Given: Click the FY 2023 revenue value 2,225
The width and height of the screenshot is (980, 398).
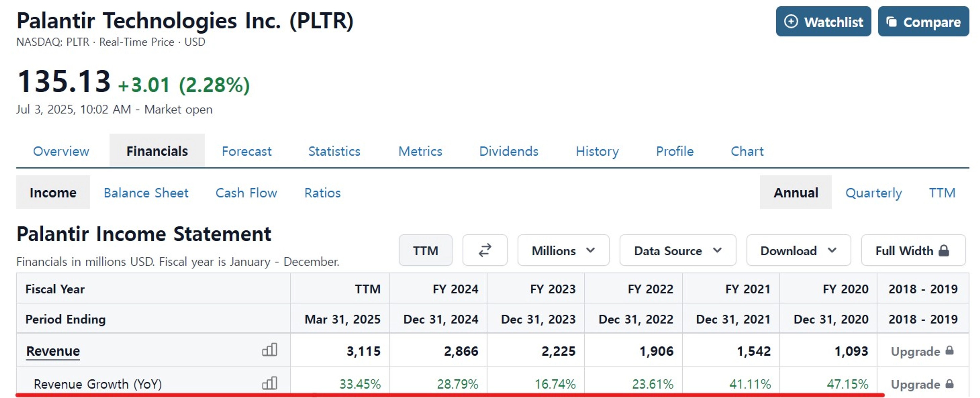Looking at the screenshot, I should point(558,351).
